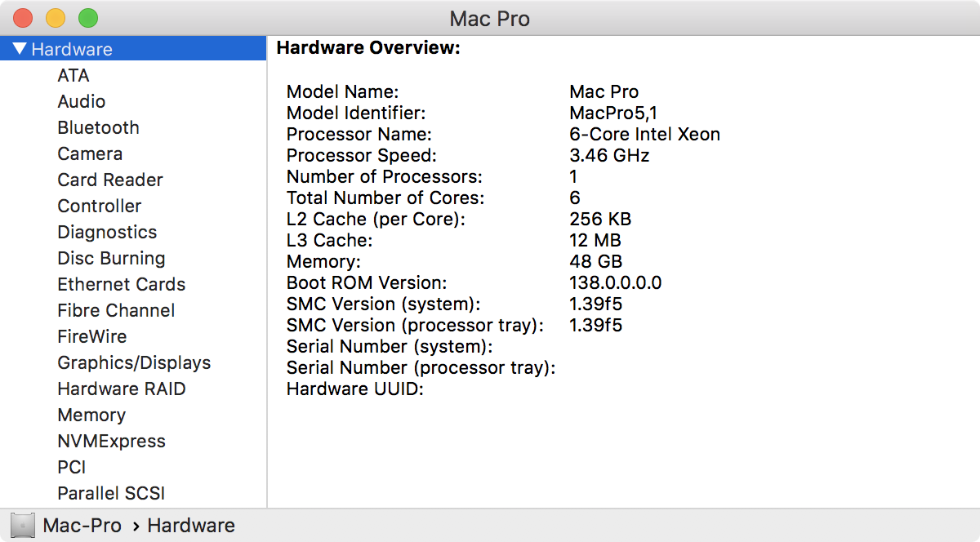This screenshot has height=542, width=980.
Task: Click the Hardware Overview heading
Action: tap(368, 48)
